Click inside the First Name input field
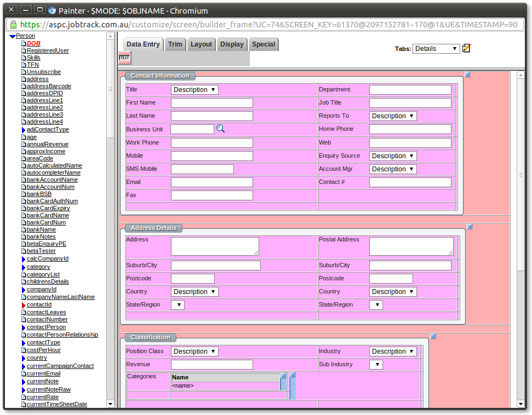This screenshot has width=532, height=415. (211, 102)
